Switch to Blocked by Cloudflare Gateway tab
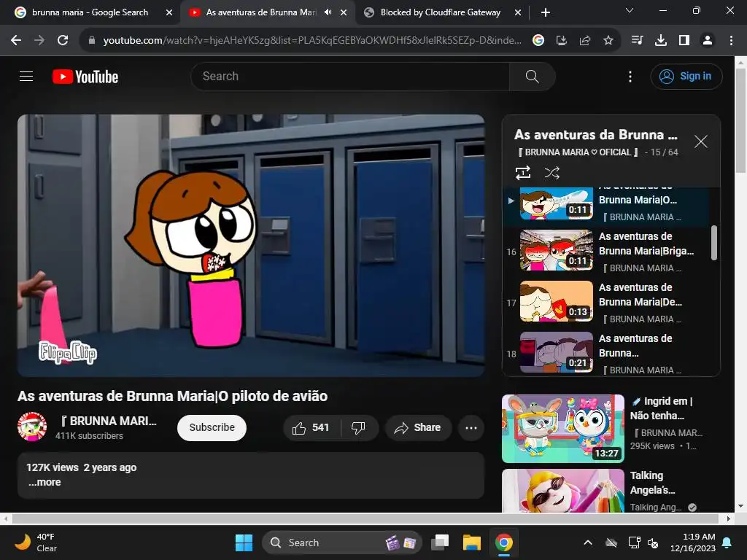Image resolution: width=747 pixels, height=560 pixels. 440,12
